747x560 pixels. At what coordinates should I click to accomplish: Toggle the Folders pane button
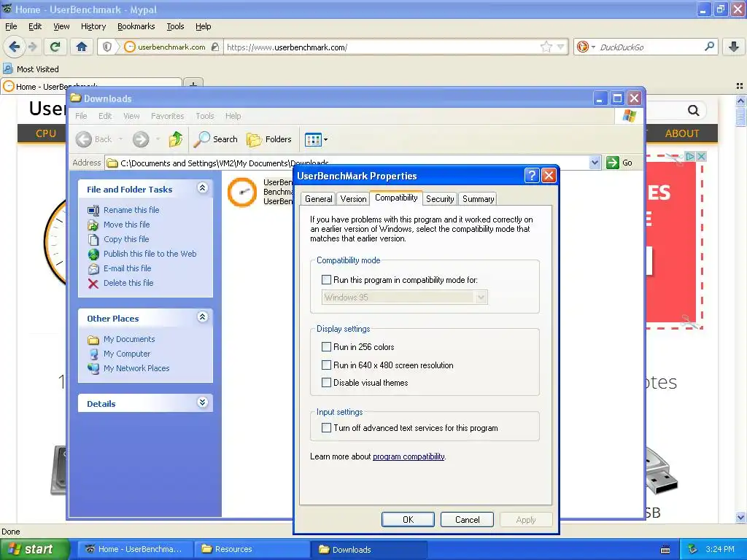[269, 139]
